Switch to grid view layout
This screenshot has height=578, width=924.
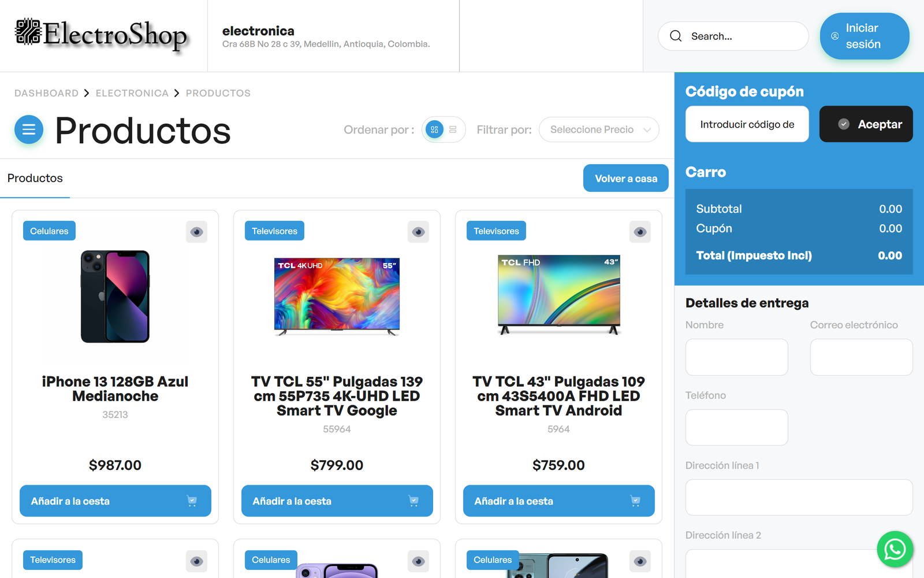tap(434, 130)
